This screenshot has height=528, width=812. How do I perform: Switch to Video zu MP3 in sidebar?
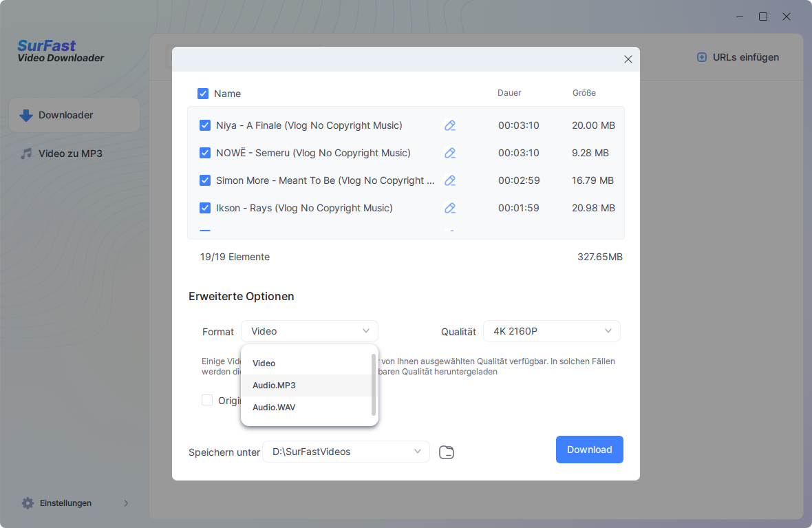[x=70, y=154]
